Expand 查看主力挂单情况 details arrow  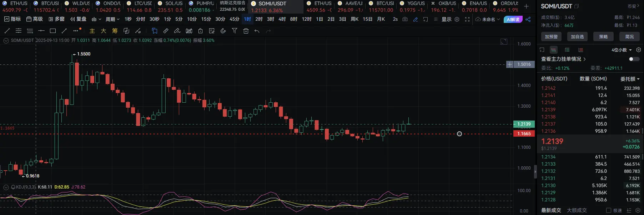tap(585, 59)
